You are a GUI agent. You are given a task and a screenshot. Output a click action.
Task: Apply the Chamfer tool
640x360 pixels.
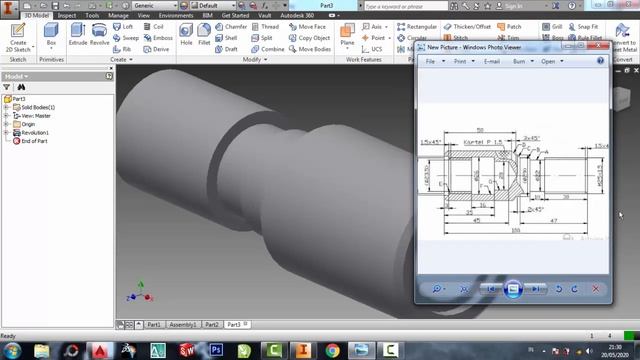231,27
